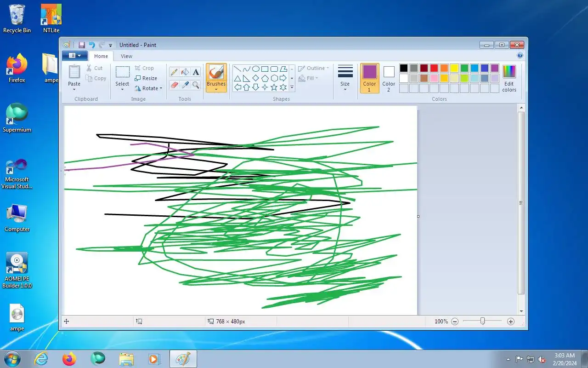
Task: Choose the Polygon shape
Action: tap(283, 69)
